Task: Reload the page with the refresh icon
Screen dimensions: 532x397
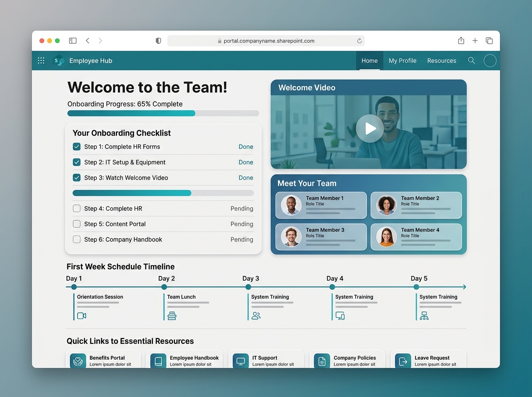Action: [x=359, y=41]
